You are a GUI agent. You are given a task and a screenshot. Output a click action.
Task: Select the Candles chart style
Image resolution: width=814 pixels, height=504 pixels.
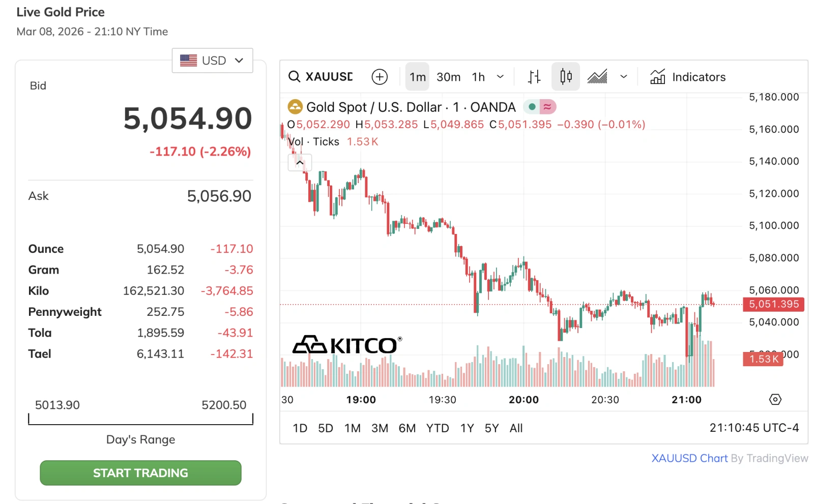pos(566,77)
